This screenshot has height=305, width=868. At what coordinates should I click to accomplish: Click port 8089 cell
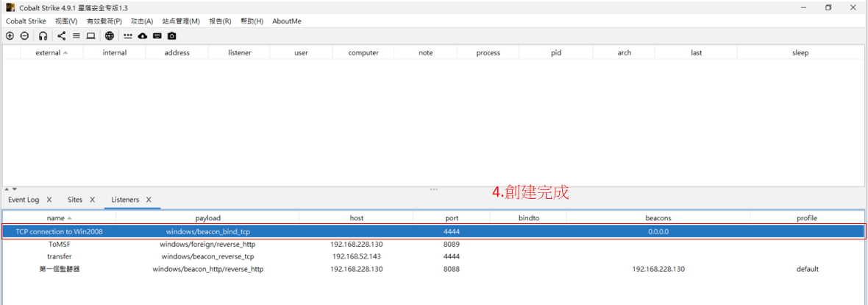(x=452, y=244)
